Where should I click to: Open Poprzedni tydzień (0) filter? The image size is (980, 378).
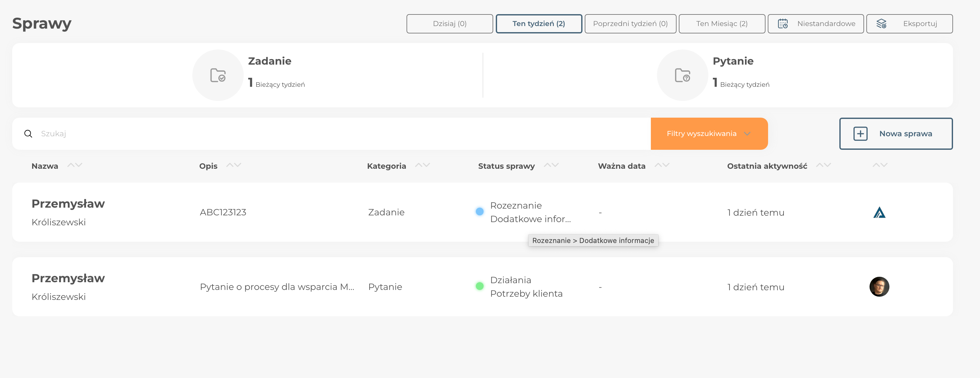(630, 23)
